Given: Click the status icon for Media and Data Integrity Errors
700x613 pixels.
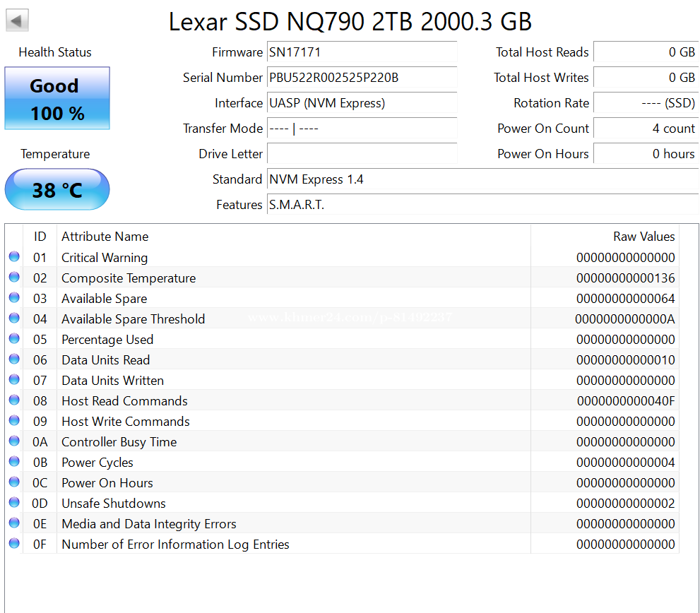Looking at the screenshot, I should coord(14,523).
